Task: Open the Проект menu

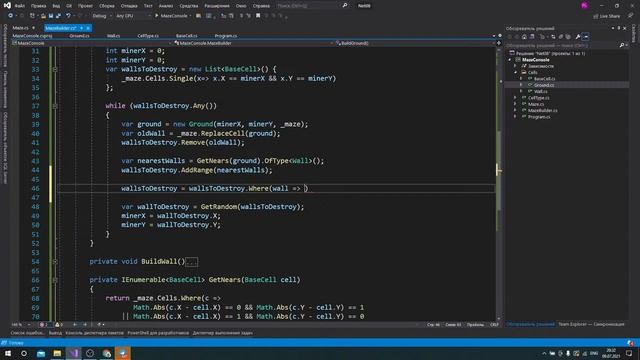Action: [85, 6]
